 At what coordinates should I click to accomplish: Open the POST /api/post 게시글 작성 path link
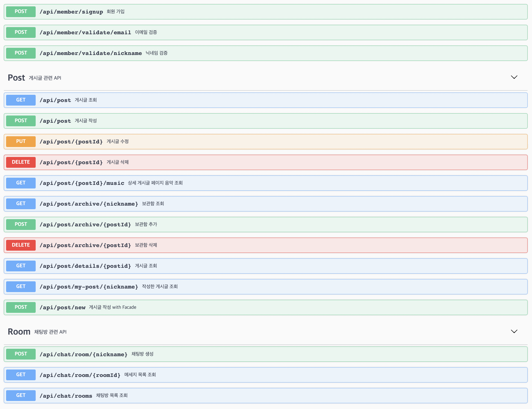(x=55, y=121)
